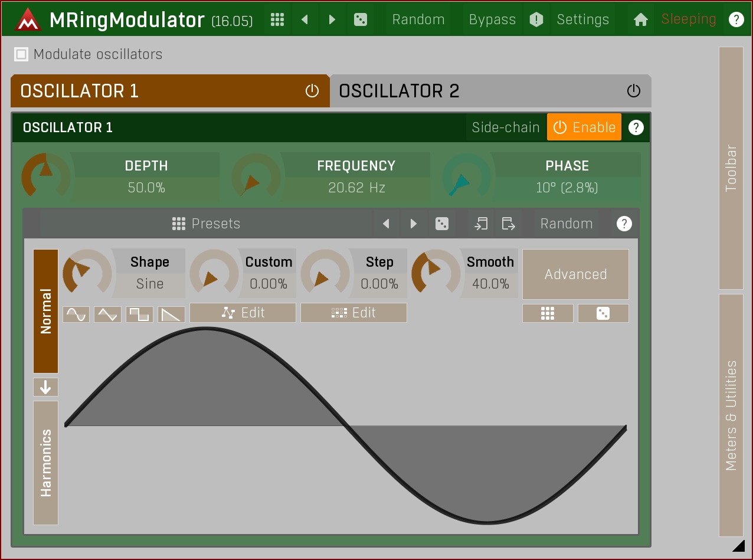Switch to the Oscillator 1 tab

[170, 91]
